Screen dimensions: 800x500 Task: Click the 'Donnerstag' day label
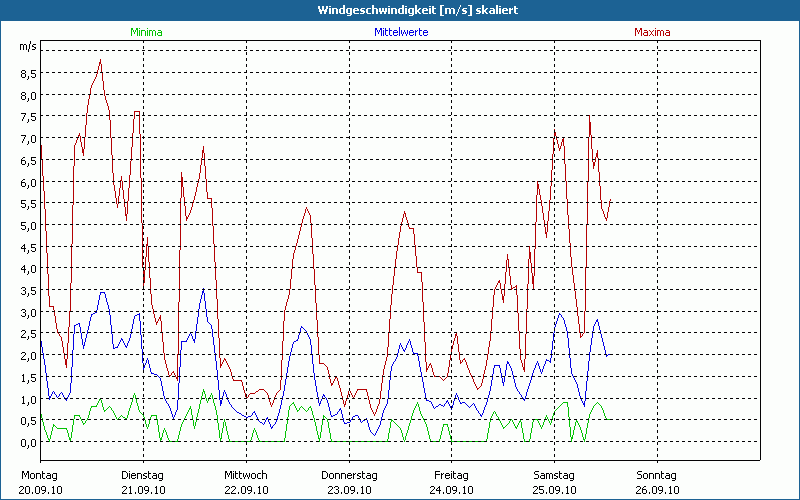349,476
